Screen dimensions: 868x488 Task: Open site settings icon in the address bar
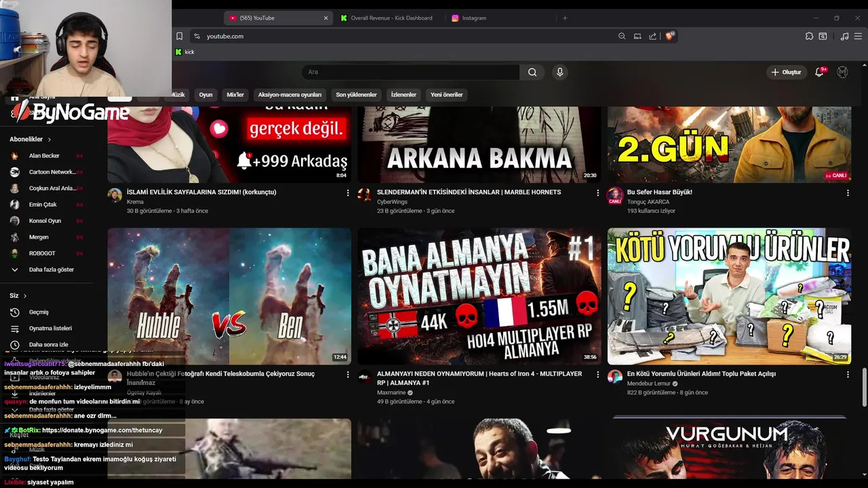point(197,36)
